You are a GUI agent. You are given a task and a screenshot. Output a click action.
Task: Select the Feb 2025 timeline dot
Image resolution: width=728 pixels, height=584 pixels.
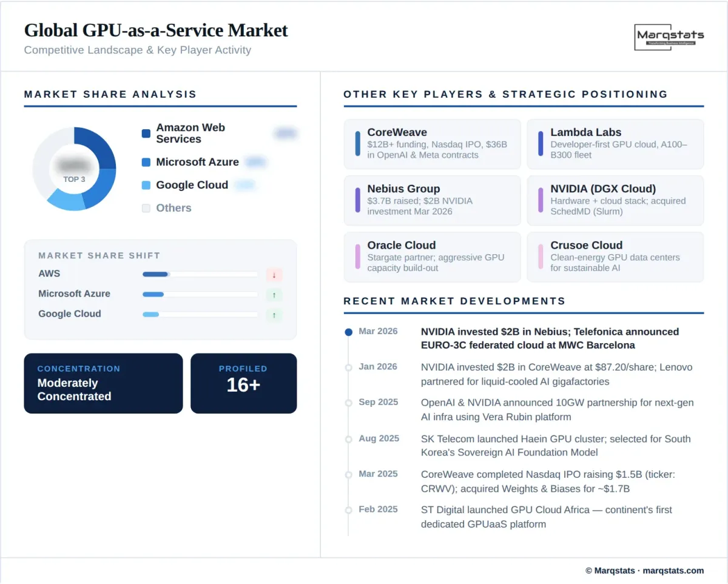click(348, 510)
